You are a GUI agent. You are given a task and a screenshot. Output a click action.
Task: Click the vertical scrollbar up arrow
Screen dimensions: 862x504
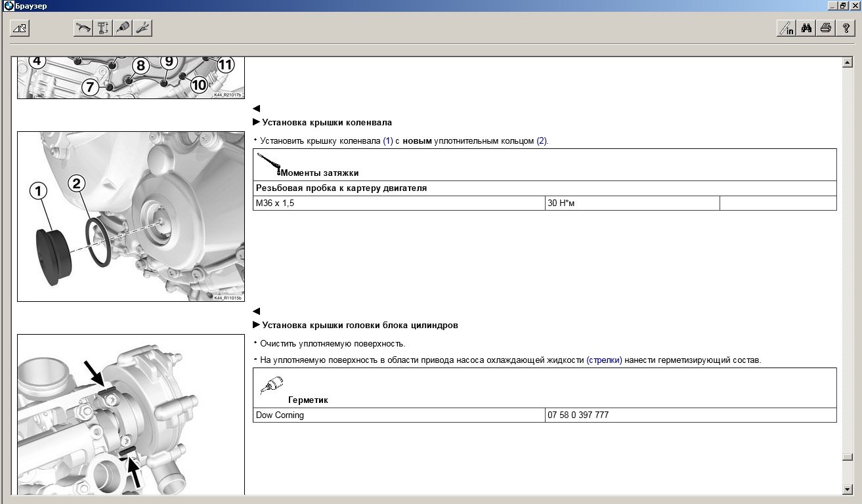[x=848, y=63]
